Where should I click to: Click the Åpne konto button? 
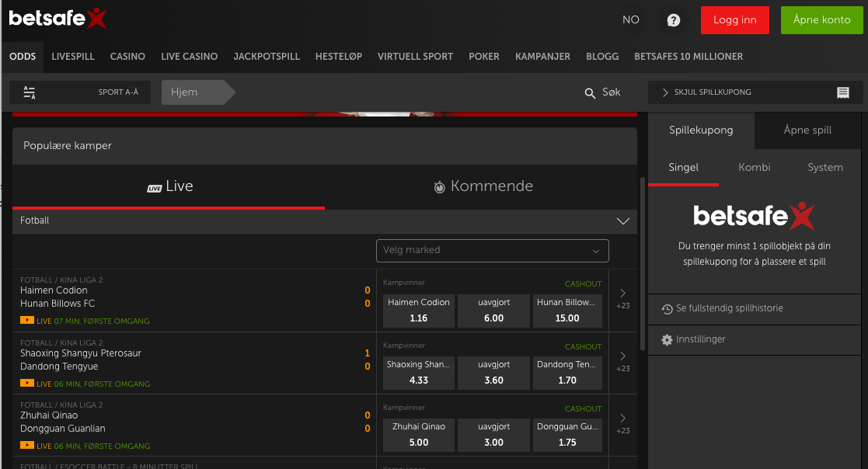821,20
